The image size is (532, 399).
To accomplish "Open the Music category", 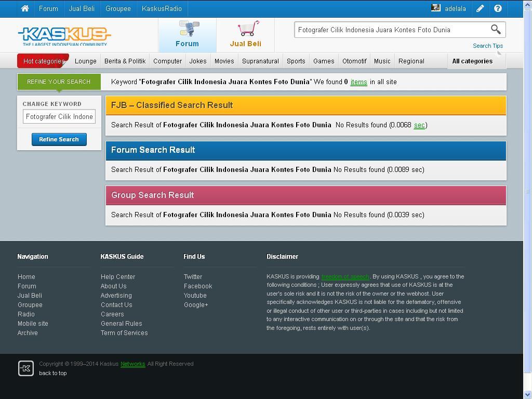I will pyautogui.click(x=382, y=61).
